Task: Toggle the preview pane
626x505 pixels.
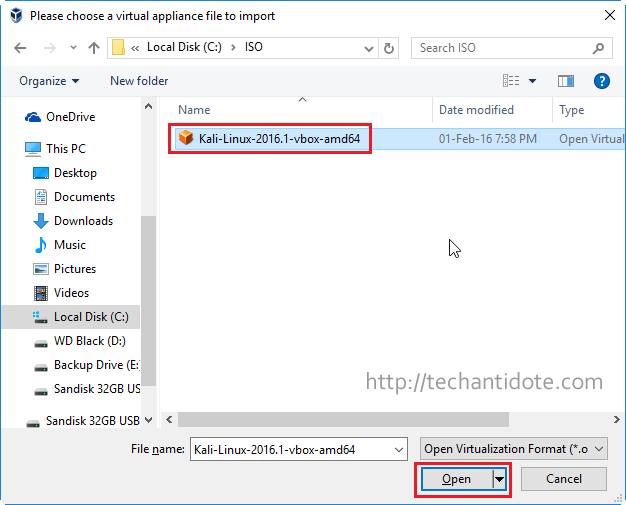Action: pos(566,81)
